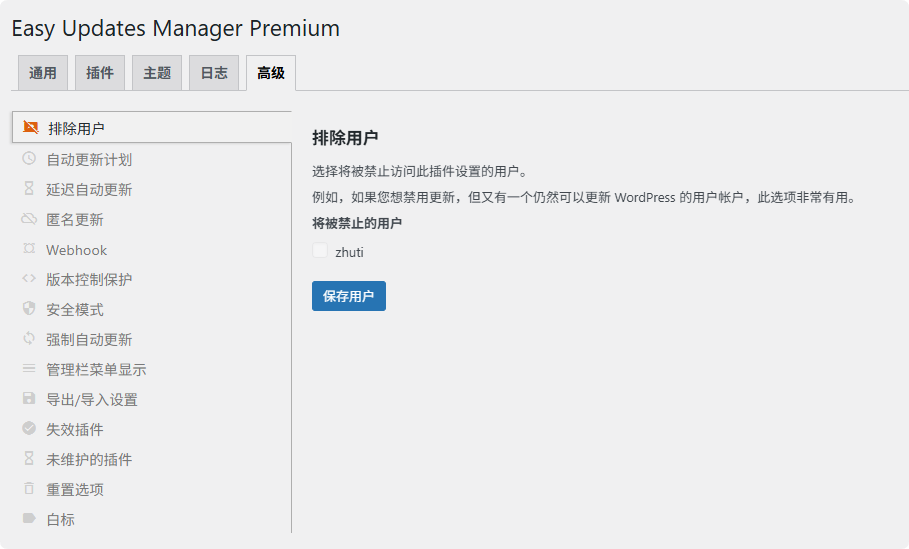
Task: Click the label tag icon beside 白标
Action: [x=29, y=518]
